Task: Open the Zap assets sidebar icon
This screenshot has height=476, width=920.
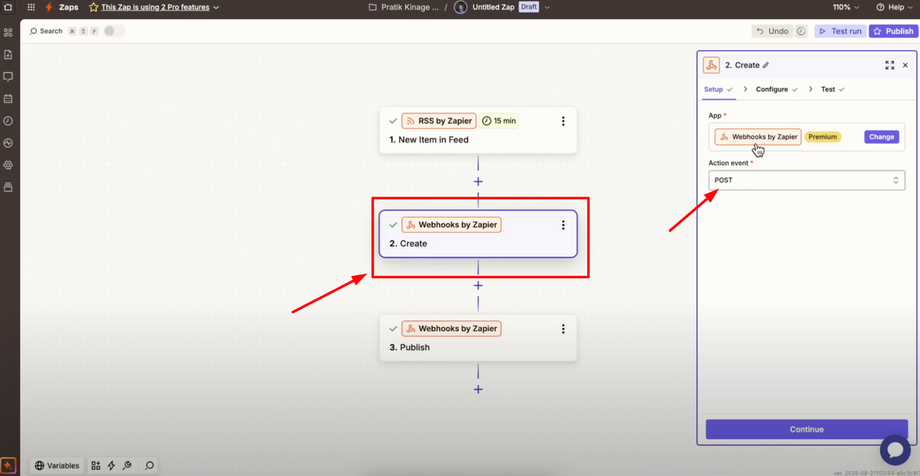Action: coord(8,33)
